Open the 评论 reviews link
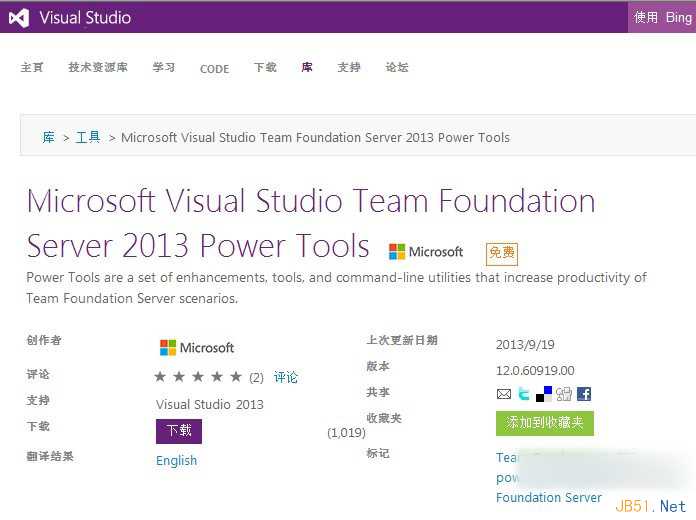 pyautogui.click(x=286, y=377)
